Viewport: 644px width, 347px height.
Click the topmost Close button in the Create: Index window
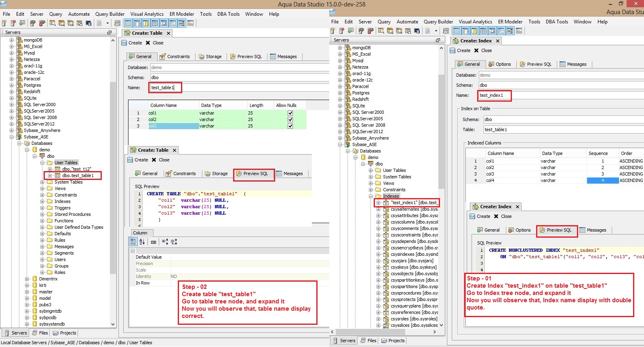click(483, 50)
